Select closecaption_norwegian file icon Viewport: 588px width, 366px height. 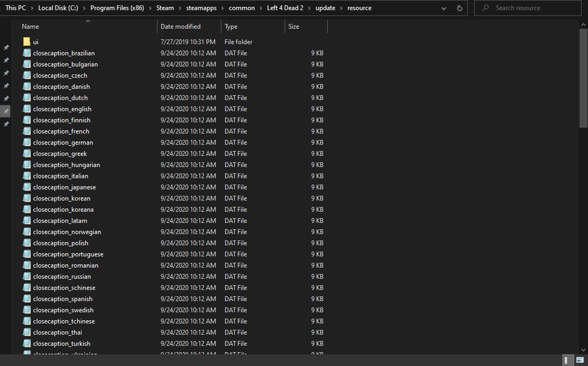tap(27, 232)
